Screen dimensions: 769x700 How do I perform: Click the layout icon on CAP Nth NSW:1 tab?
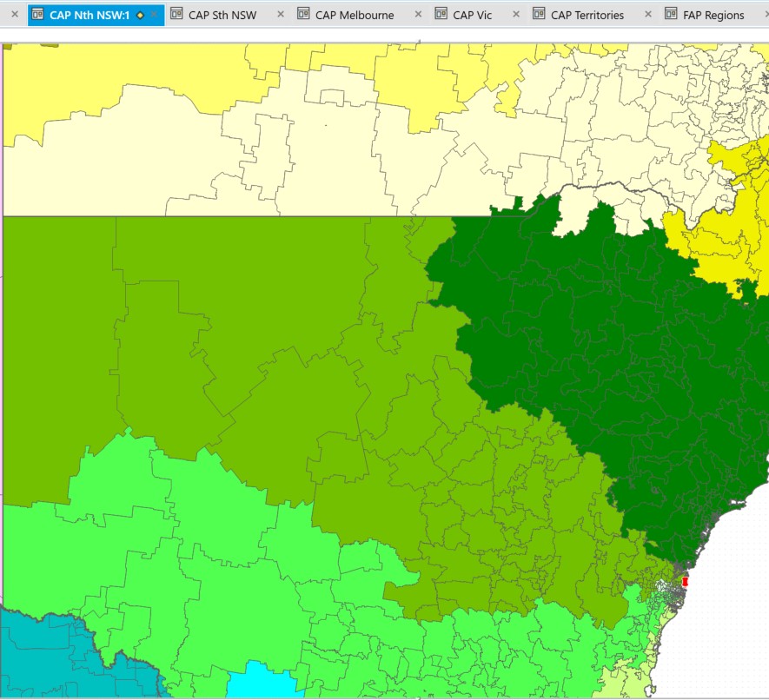37,14
